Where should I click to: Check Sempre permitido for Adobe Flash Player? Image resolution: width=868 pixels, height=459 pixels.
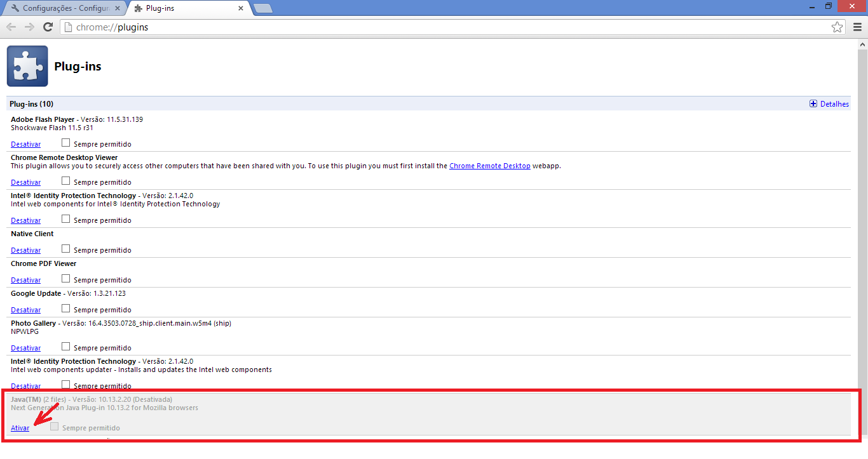pos(65,143)
